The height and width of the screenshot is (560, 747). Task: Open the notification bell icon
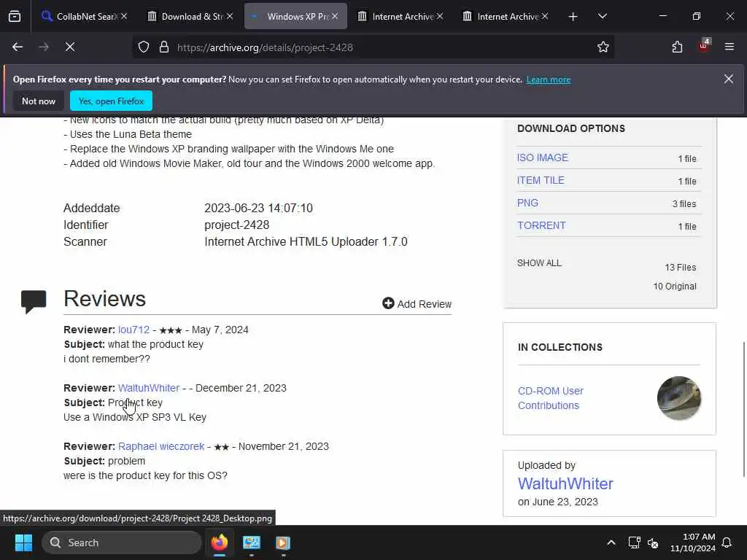[x=727, y=542]
